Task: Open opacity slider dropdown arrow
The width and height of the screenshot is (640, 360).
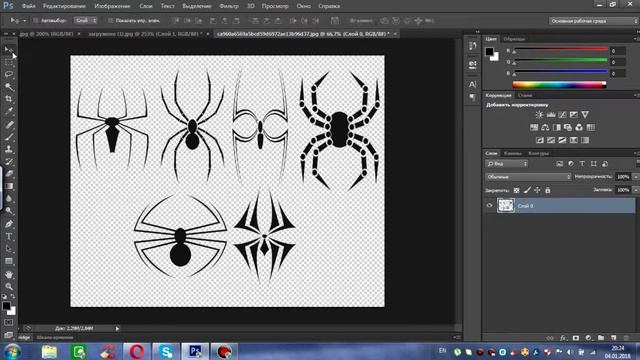Action: coord(636,177)
